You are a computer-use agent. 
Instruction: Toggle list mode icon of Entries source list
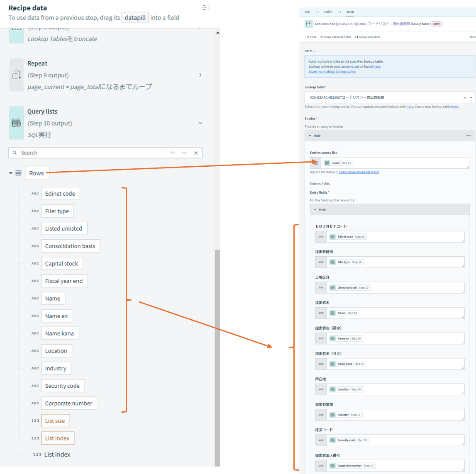tap(315, 163)
